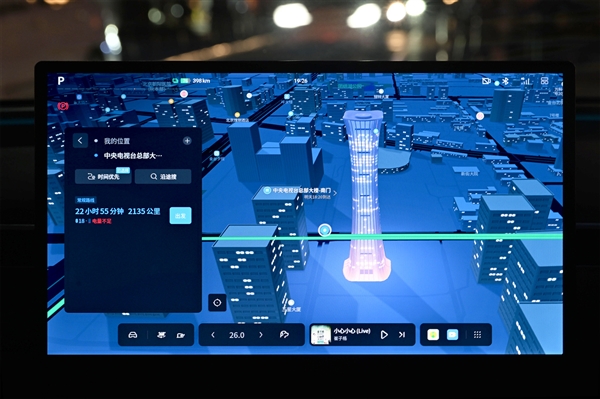Viewport: 600px width, 399px height.
Task: Open 沿途搜 search along route
Action: [163, 177]
